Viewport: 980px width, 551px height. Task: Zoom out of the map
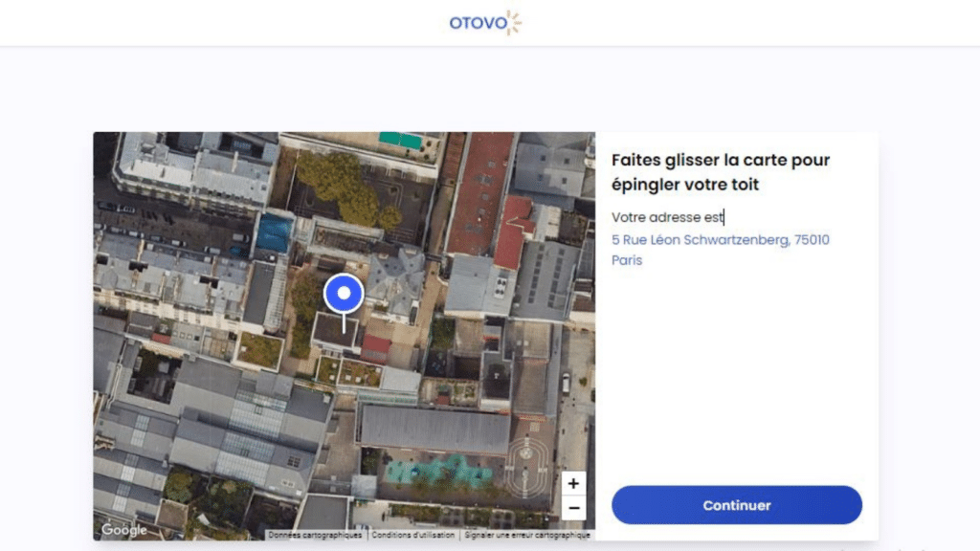point(573,508)
